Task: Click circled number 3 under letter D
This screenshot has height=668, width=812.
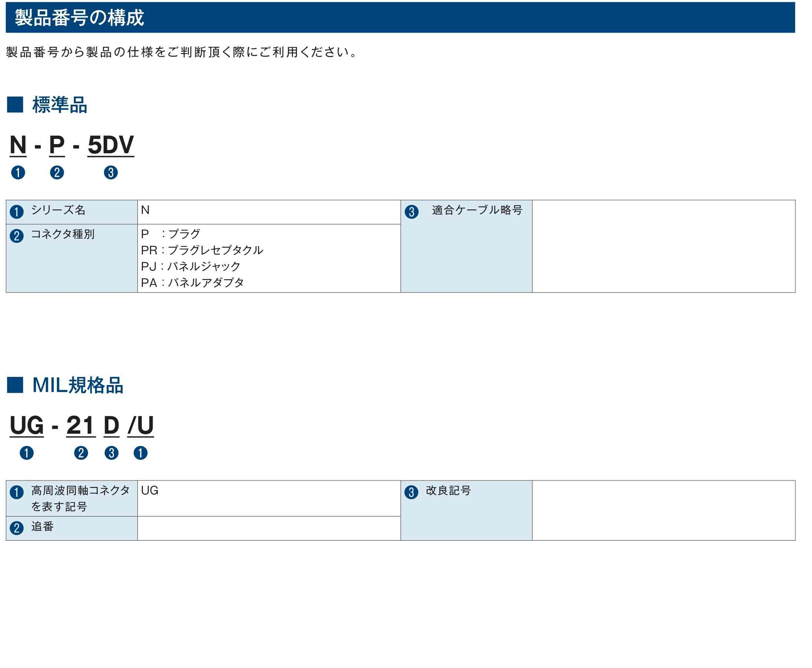Action: 111,453
